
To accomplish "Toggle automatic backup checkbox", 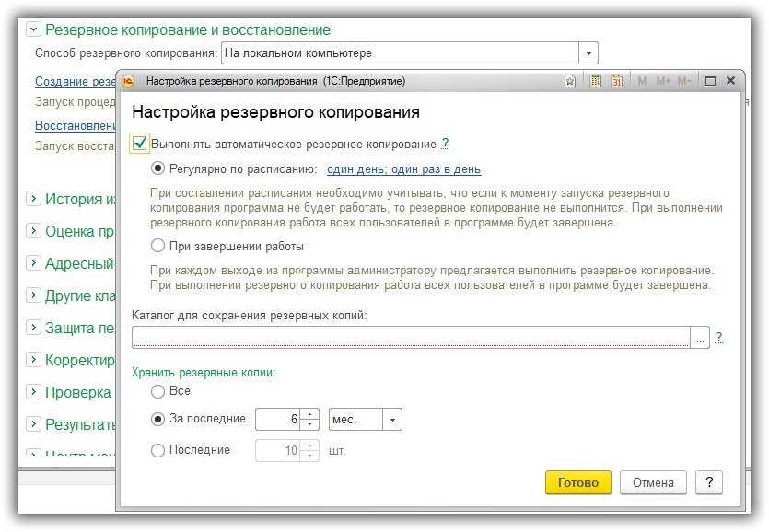I will pyautogui.click(x=140, y=144).
